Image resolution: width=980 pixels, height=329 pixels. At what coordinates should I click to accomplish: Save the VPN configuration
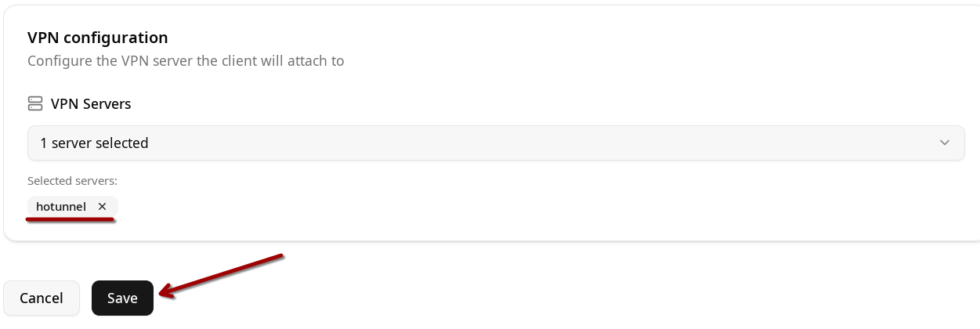[122, 298]
